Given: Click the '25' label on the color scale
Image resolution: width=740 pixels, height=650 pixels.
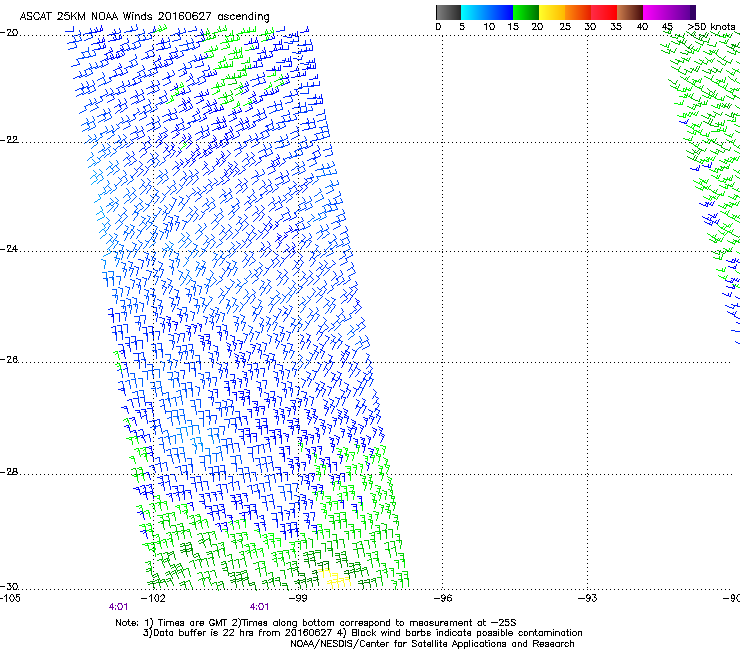Looking at the screenshot, I should coord(565,27).
